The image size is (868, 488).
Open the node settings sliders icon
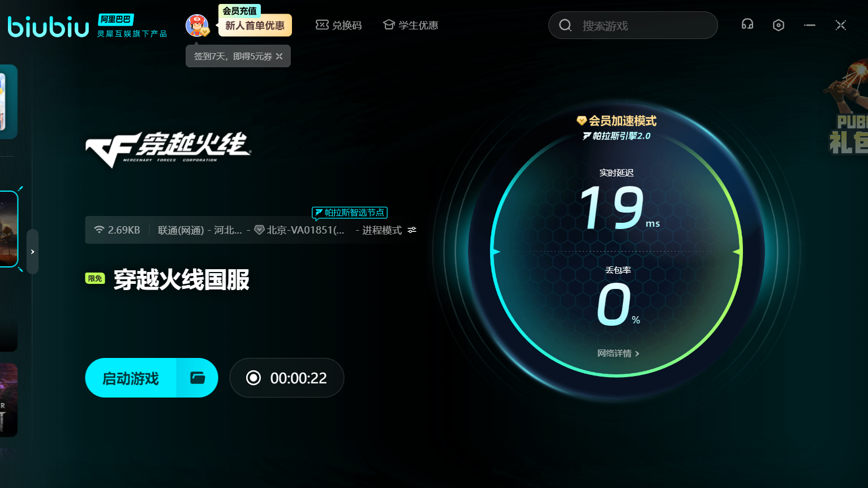point(412,230)
